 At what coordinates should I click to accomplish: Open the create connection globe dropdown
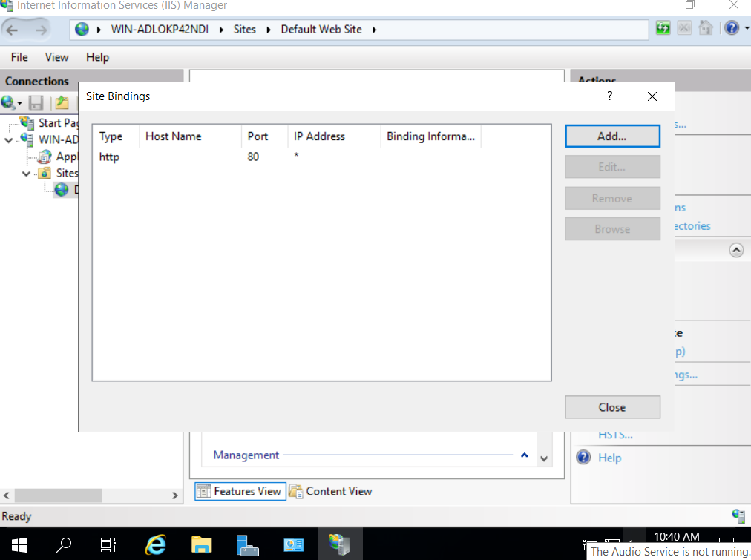click(11, 103)
